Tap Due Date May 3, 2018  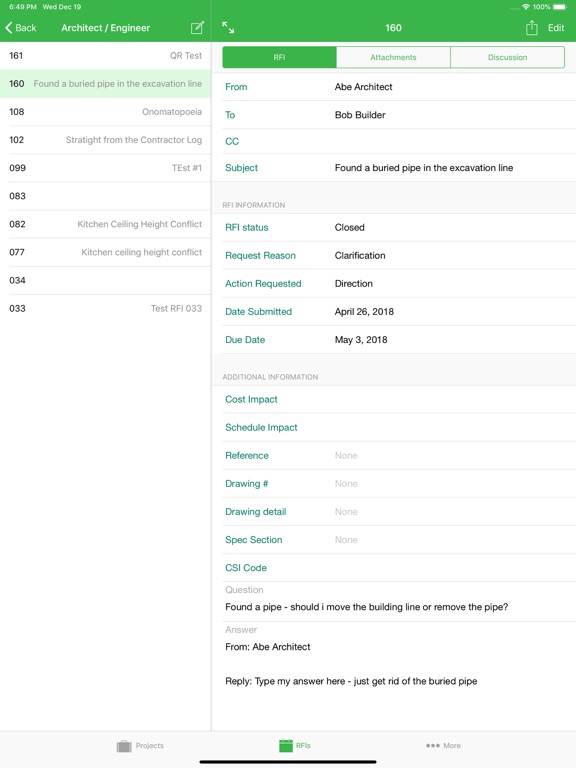click(394, 339)
